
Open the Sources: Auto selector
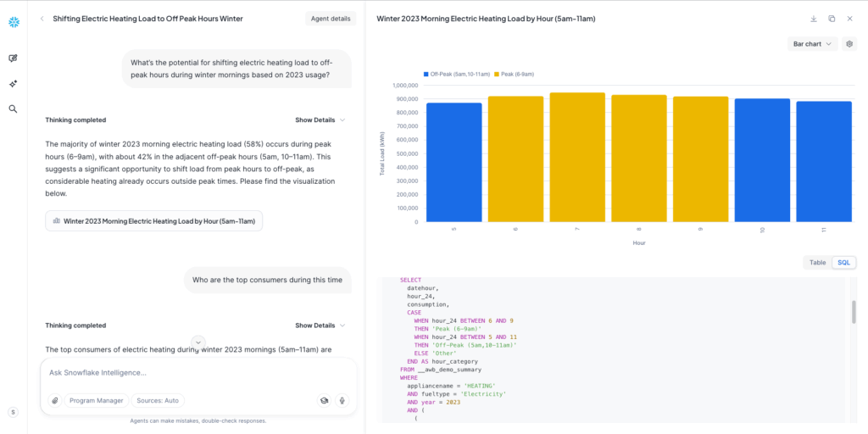159,401
